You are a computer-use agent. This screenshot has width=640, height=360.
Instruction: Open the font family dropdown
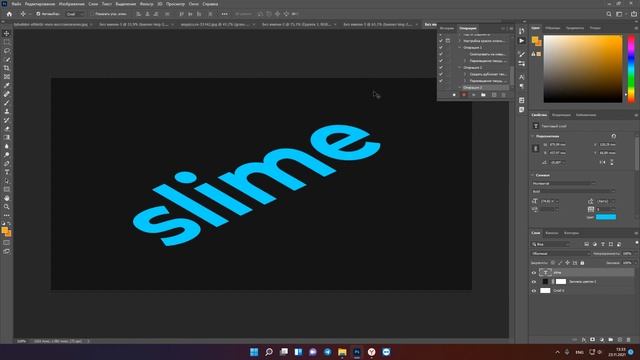[563, 183]
